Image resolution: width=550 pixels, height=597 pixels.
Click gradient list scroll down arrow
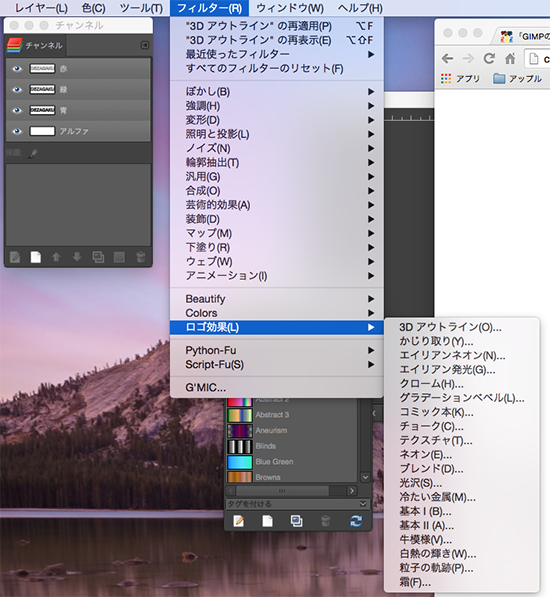(365, 477)
